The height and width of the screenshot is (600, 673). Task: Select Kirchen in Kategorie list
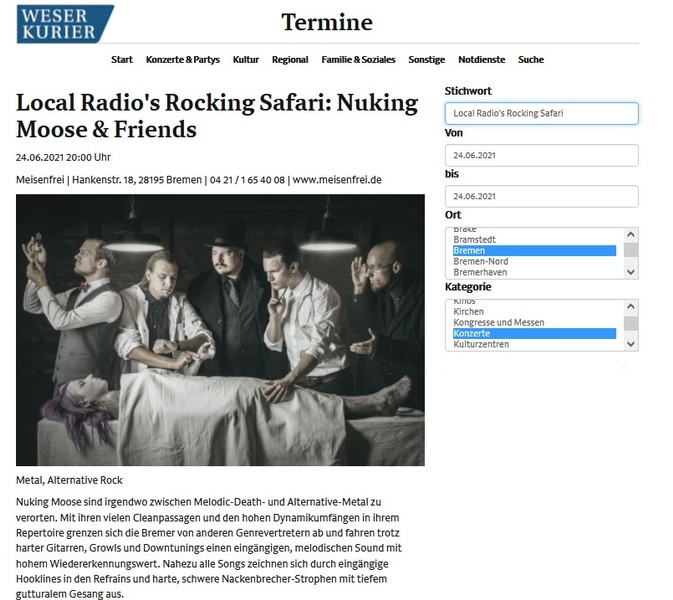[534, 312]
